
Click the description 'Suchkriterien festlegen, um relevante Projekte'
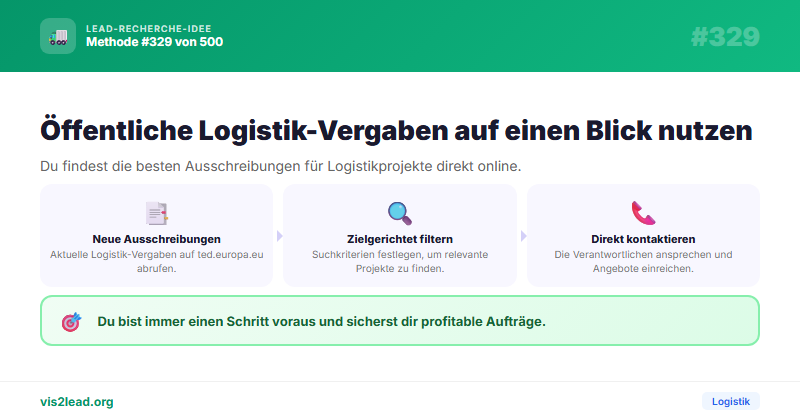coord(400,261)
